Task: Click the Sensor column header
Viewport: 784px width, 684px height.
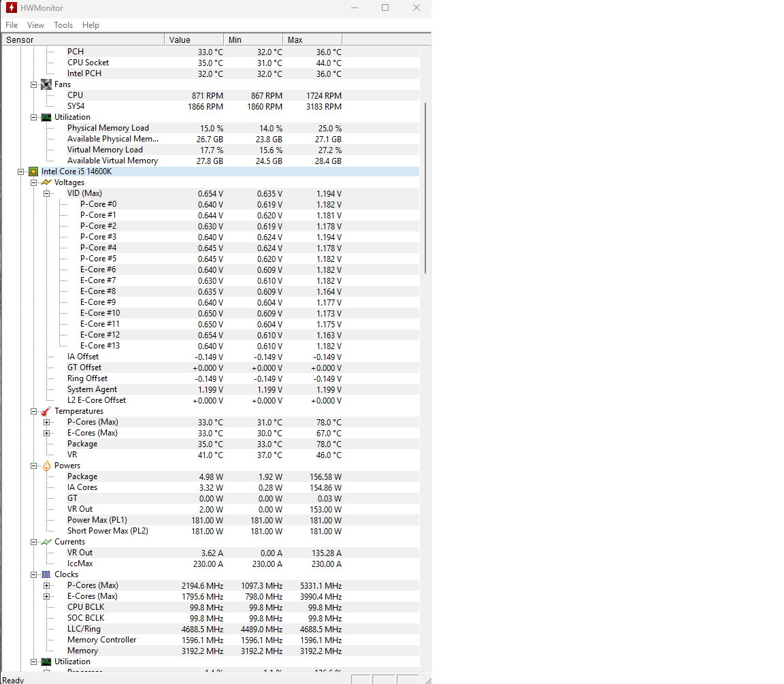Action: pyautogui.click(x=83, y=39)
